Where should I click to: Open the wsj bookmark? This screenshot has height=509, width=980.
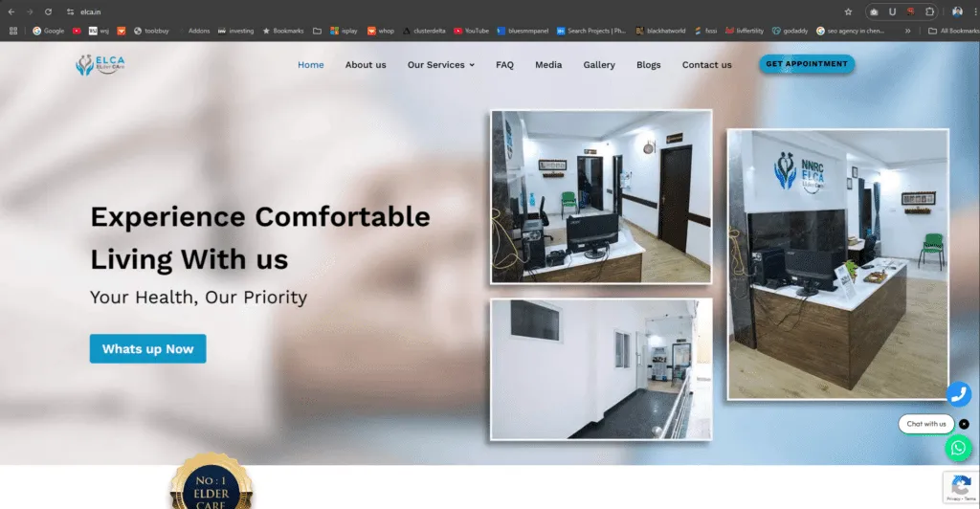99,31
